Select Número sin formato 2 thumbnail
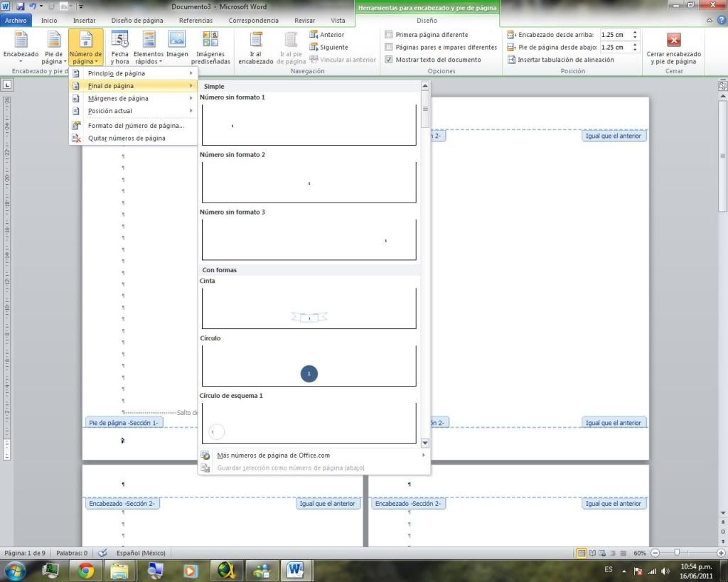 [x=309, y=182]
